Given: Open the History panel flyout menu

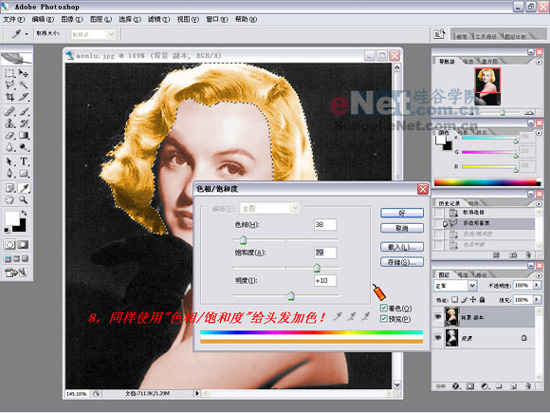Looking at the screenshot, I should [x=539, y=203].
